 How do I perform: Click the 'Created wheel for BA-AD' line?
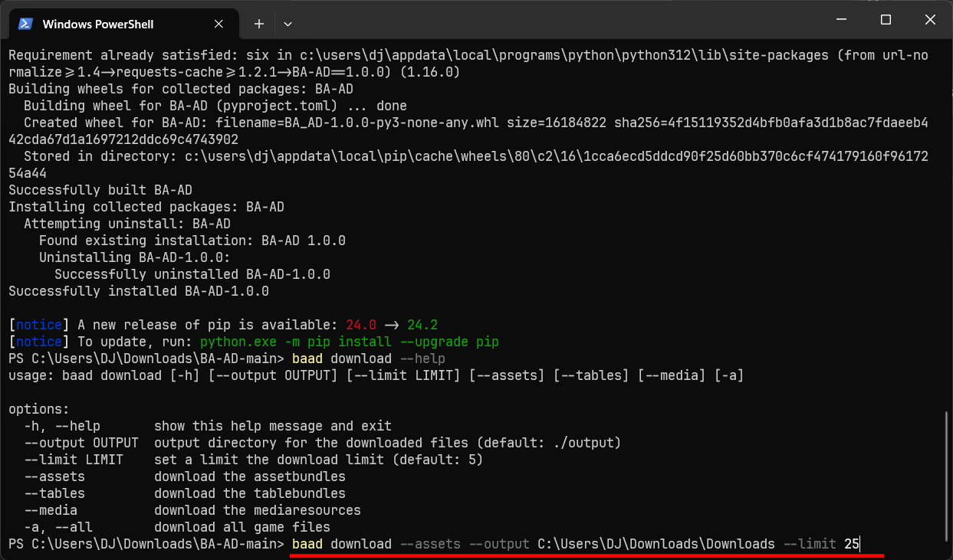point(468,131)
